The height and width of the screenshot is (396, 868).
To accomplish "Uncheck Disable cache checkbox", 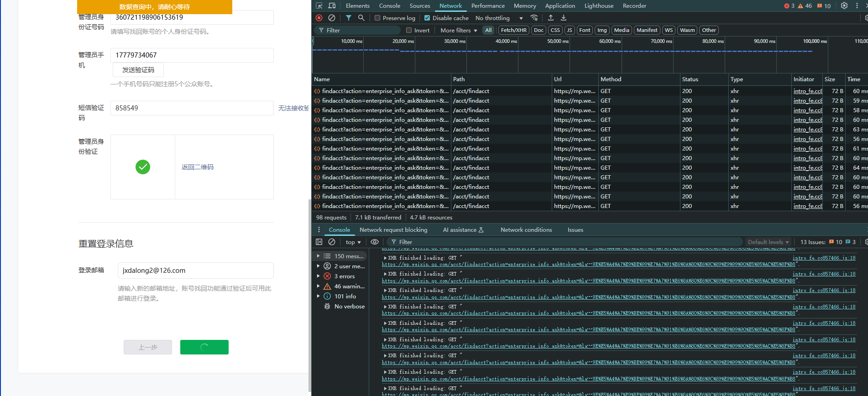I will 427,18.
